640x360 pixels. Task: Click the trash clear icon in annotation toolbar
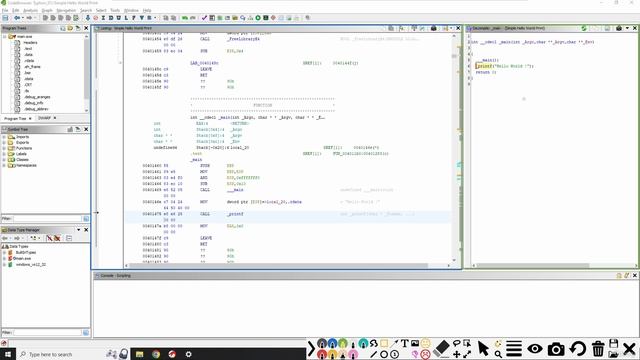(x=598, y=349)
